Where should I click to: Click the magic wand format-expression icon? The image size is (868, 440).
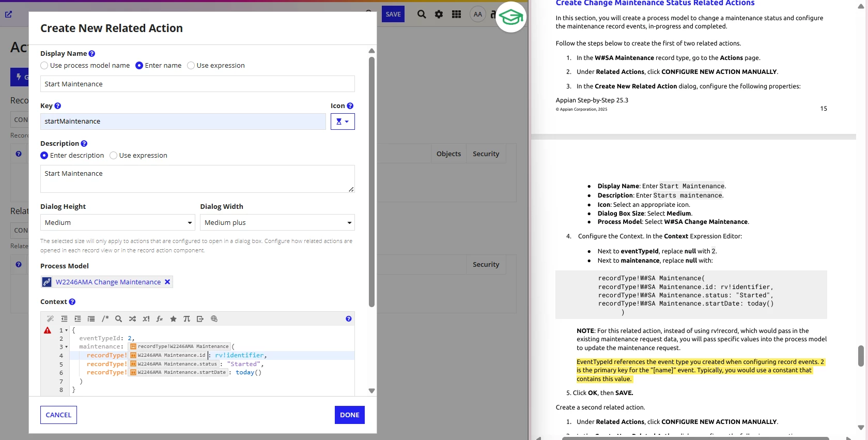coord(50,319)
